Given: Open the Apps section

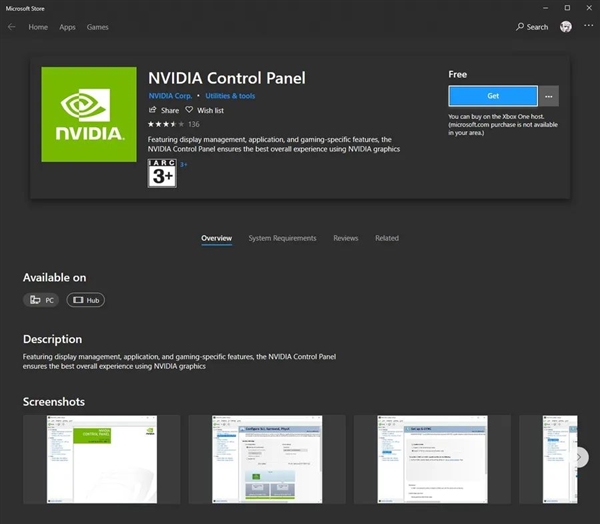Looking at the screenshot, I should (67, 27).
